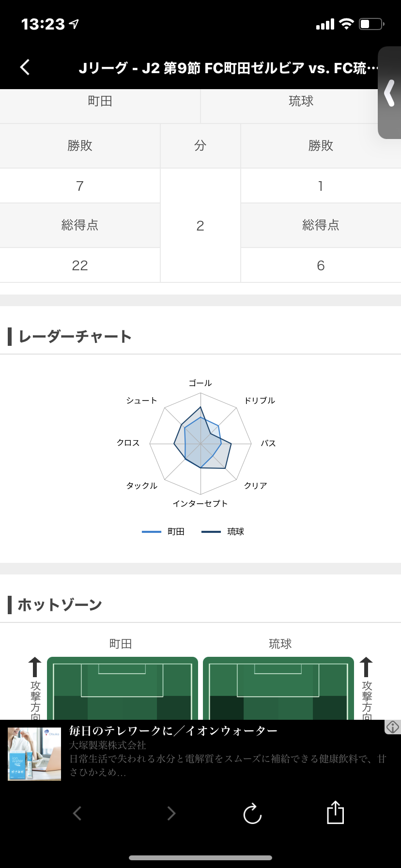Tap the left 攻撃方向 up arrow
The height and width of the screenshot is (868, 401).
tap(35, 667)
